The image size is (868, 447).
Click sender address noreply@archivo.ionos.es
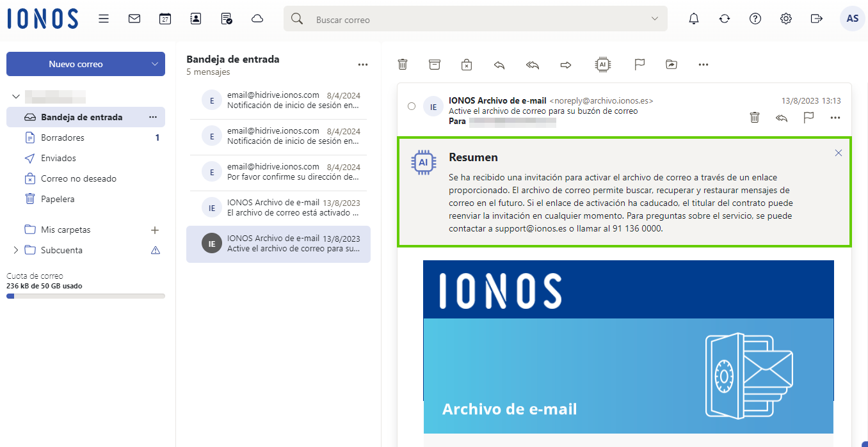601,101
